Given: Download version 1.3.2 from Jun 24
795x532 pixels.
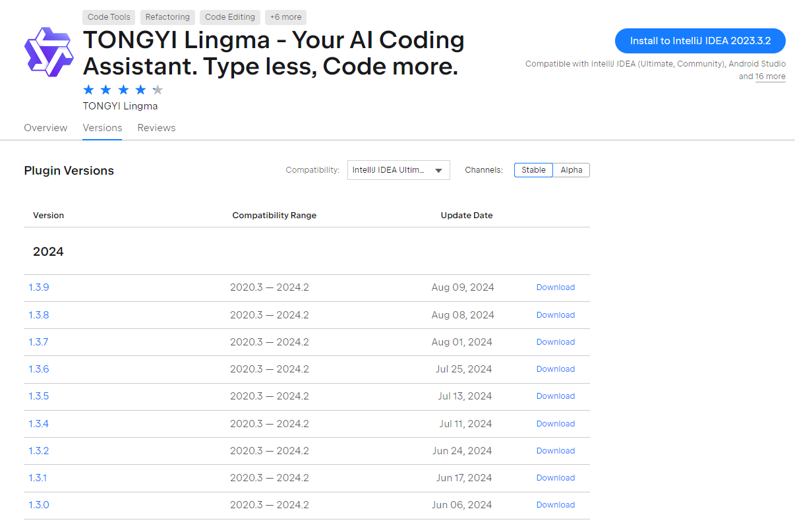Looking at the screenshot, I should pyautogui.click(x=555, y=451).
